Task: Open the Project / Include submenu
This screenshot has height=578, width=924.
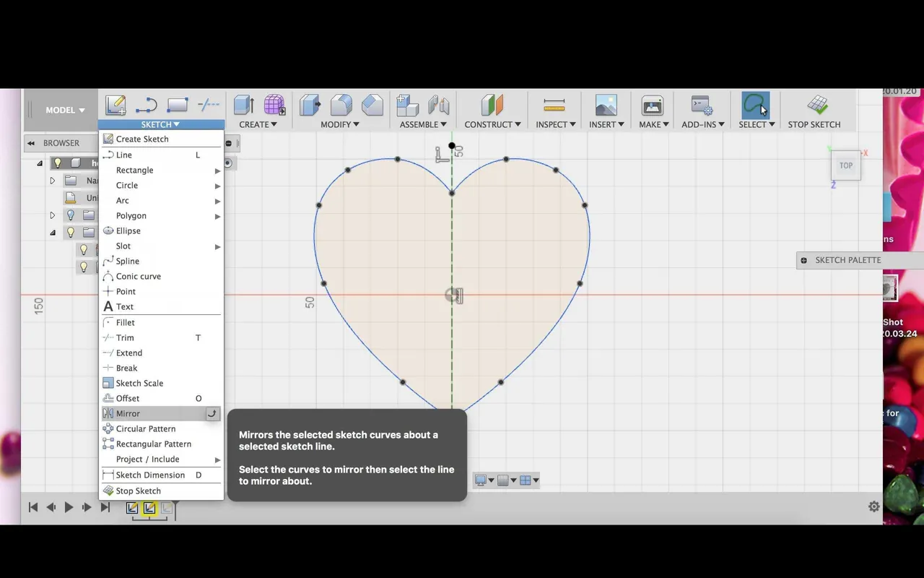Action: click(161, 459)
